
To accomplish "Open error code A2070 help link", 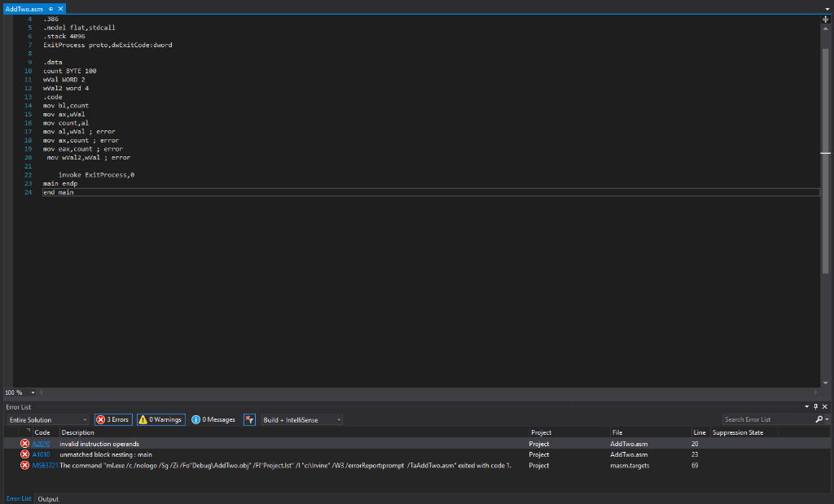I will click(x=41, y=444).
